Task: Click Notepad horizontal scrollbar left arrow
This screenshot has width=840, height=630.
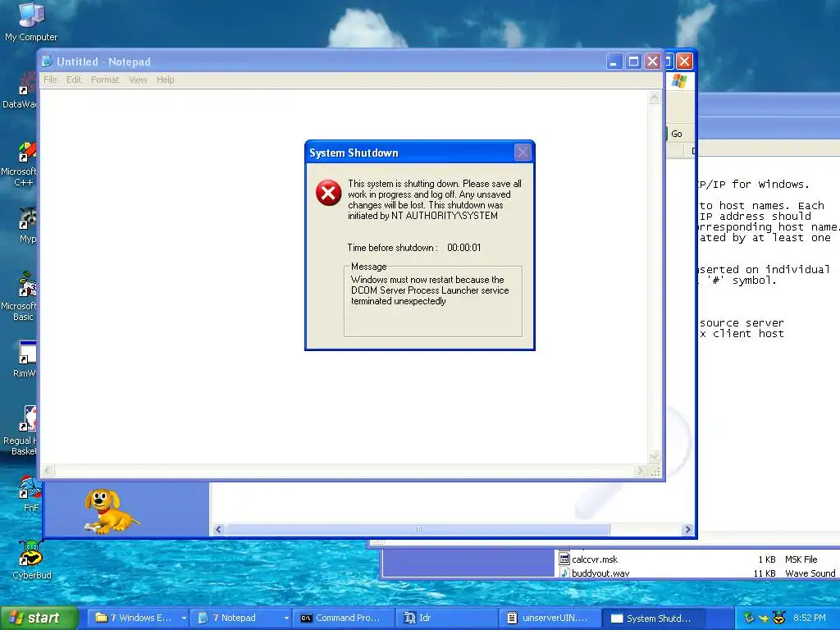Action: pyautogui.click(x=48, y=470)
